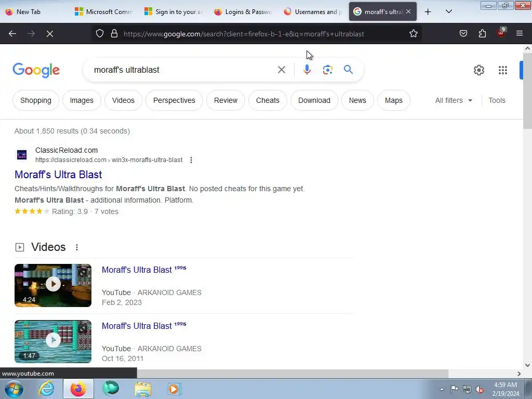Switch to Usernames and passwords tab
The image size is (532, 399).
[313, 12]
